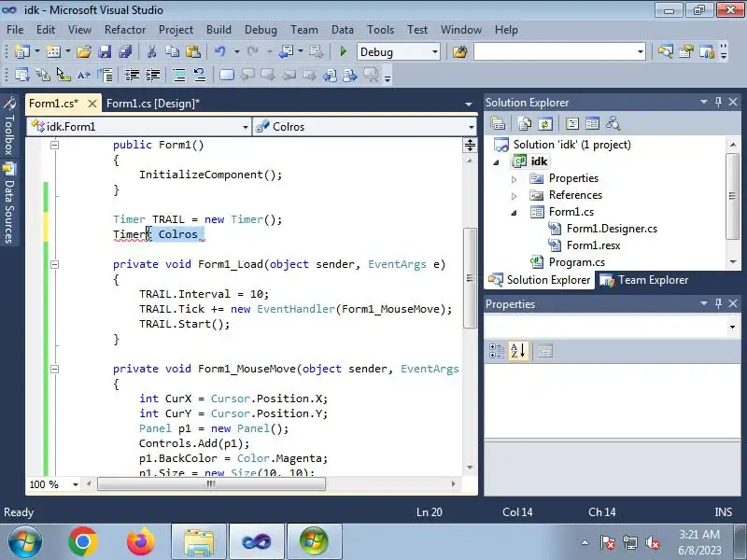The height and width of the screenshot is (560, 747).
Task: Click the Copy toolbar icon
Action: click(172, 51)
